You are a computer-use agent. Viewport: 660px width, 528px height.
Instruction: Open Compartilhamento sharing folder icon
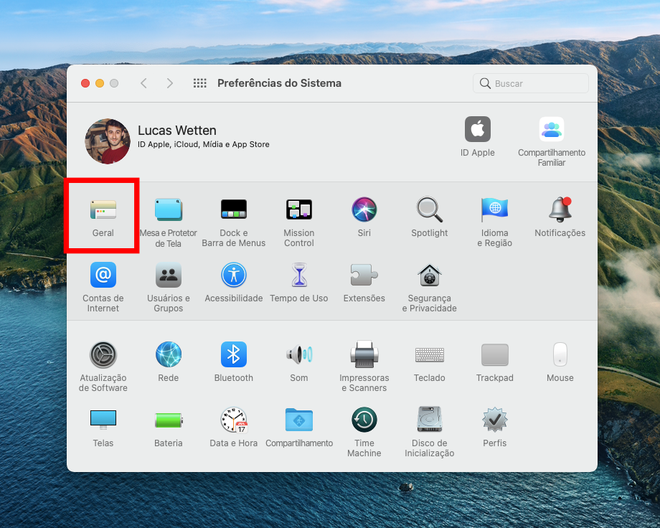299,420
